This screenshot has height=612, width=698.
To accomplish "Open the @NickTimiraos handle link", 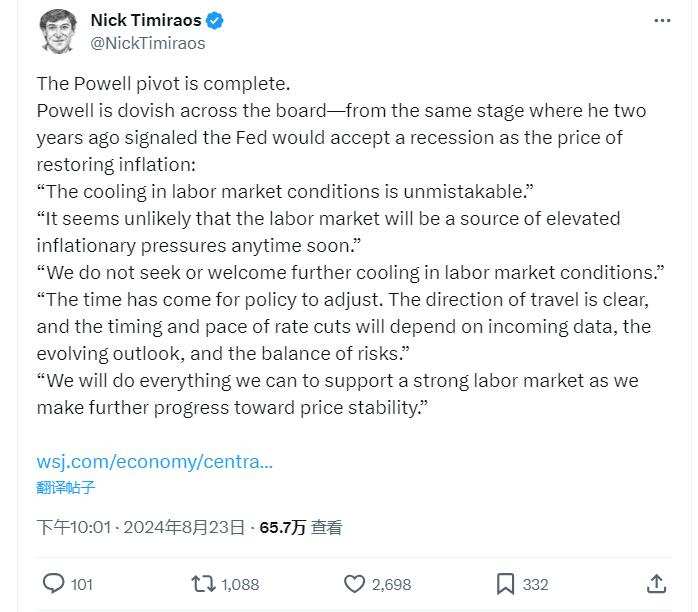I will [x=147, y=43].
